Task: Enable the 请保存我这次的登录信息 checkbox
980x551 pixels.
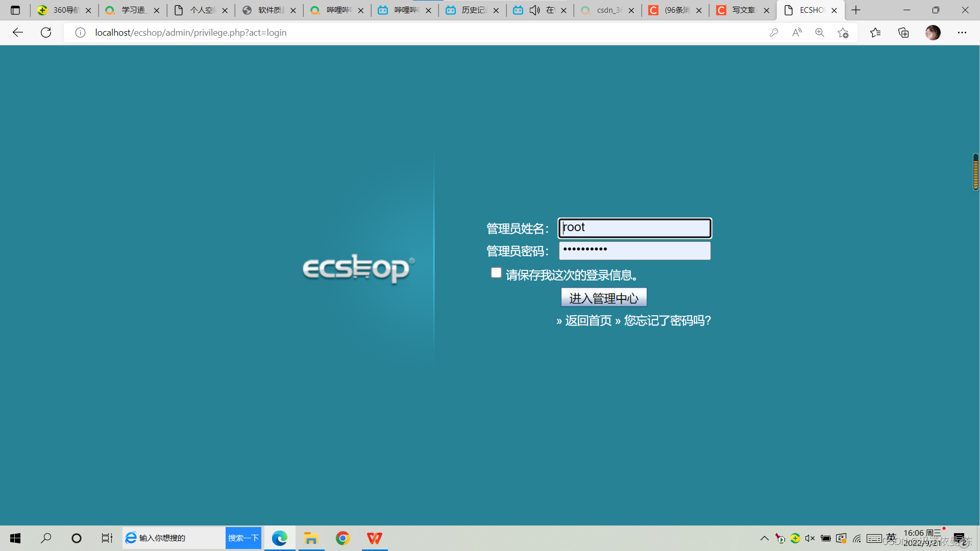Action: [496, 272]
